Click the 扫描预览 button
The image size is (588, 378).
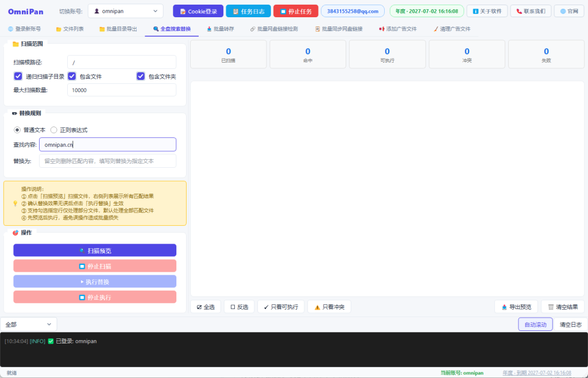pyautogui.click(x=95, y=250)
